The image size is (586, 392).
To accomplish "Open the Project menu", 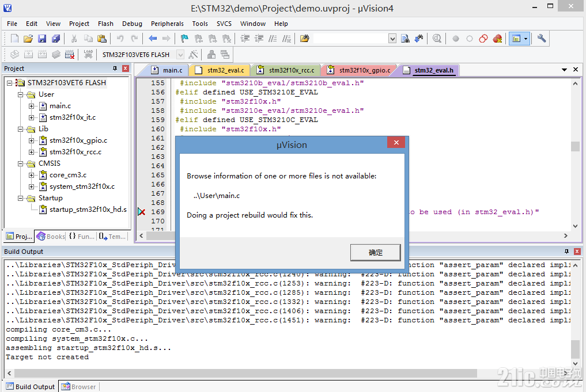I will 79,24.
